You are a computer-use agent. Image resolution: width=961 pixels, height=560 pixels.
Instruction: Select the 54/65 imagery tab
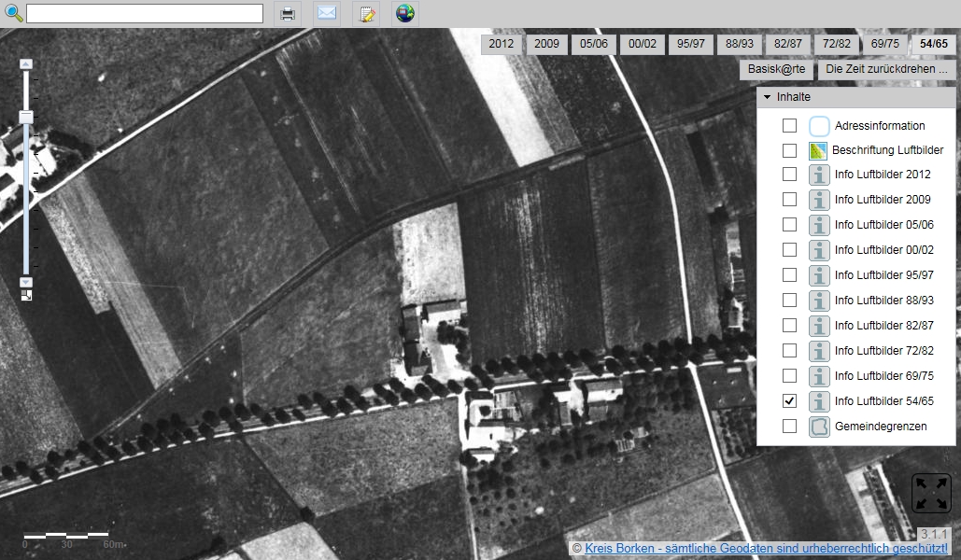tap(933, 44)
